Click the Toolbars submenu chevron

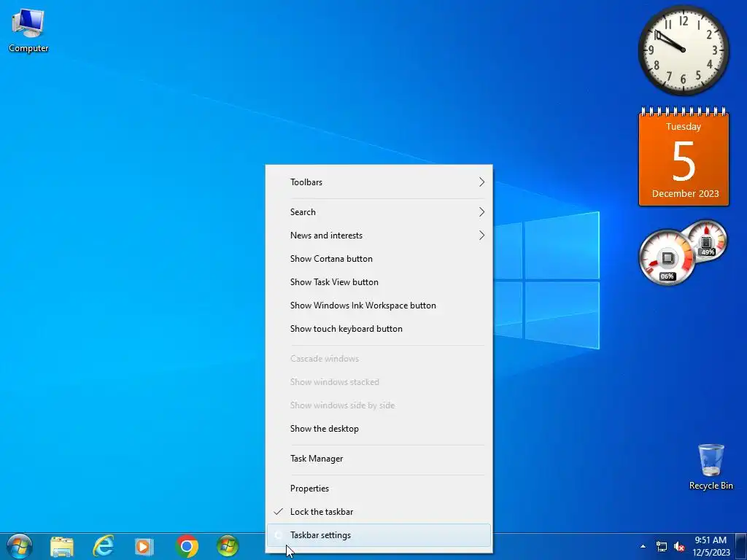[x=481, y=182]
